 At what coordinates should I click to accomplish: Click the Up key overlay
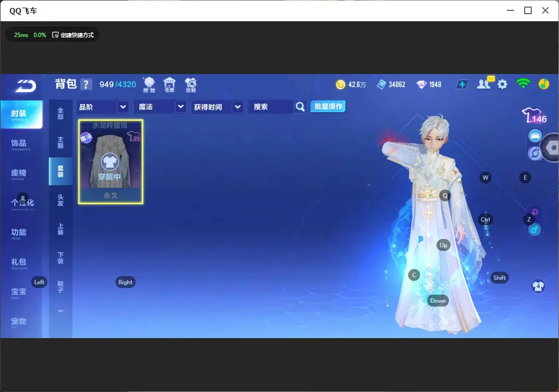tap(443, 245)
